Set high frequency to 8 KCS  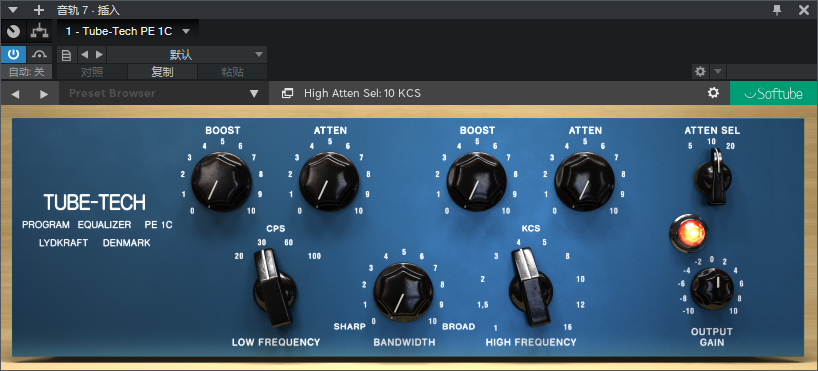pyautogui.click(x=568, y=256)
